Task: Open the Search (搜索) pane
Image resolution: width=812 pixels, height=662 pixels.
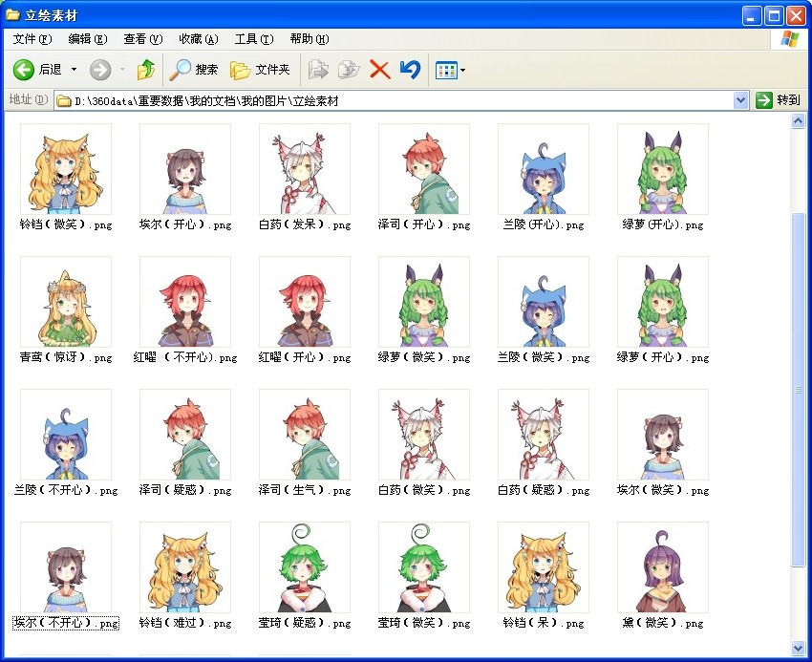Action: click(x=194, y=70)
